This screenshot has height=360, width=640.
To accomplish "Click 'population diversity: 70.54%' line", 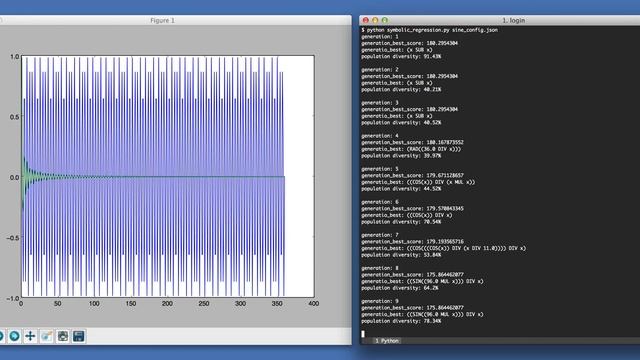I will (x=401, y=222).
